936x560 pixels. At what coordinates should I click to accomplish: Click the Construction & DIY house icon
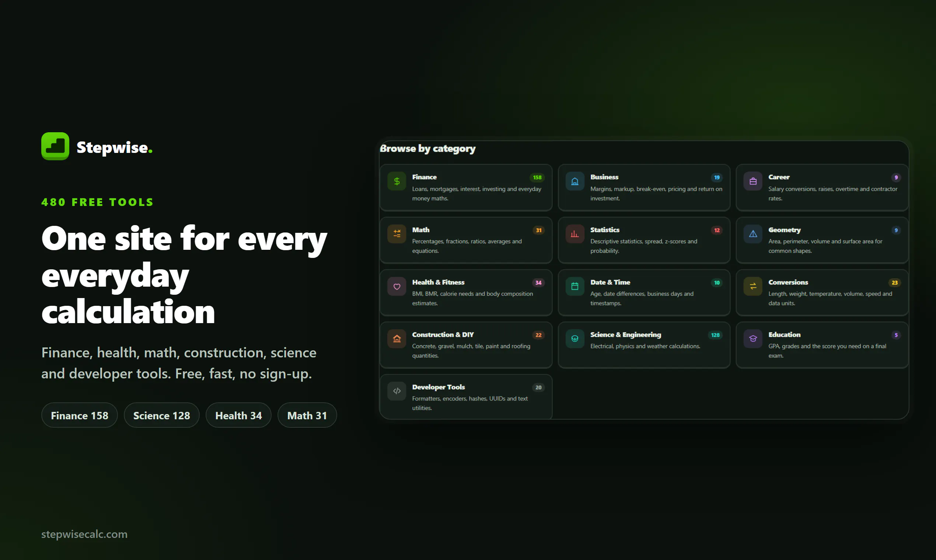(x=397, y=339)
